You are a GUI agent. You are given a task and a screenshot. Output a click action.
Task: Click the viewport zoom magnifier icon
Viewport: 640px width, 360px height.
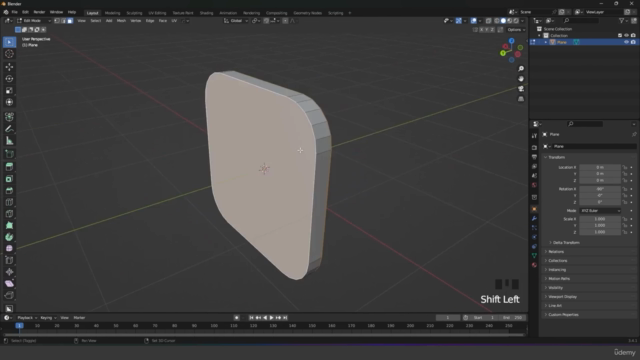(x=521, y=69)
